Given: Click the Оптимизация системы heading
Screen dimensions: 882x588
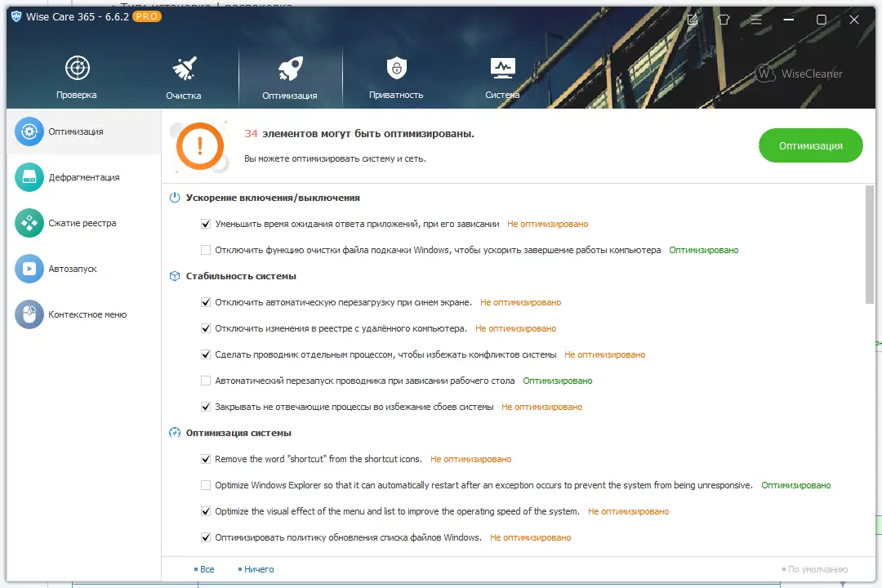Looking at the screenshot, I should click(238, 433).
